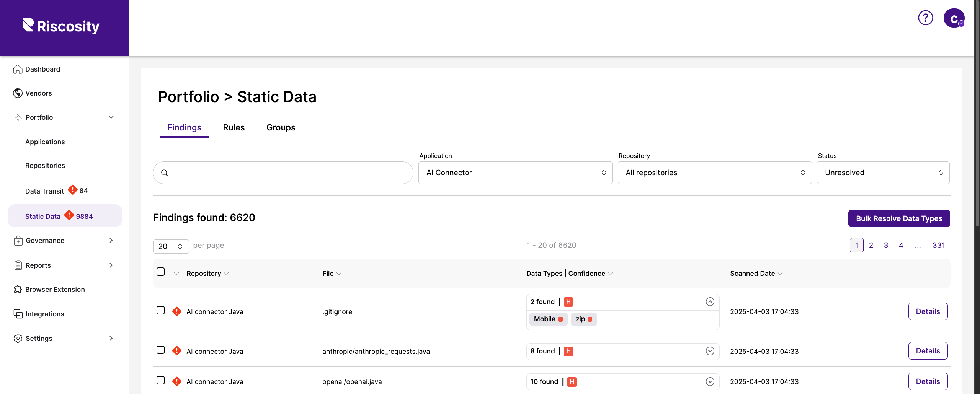
Task: Click the zip data type tag
Action: (x=584, y=319)
